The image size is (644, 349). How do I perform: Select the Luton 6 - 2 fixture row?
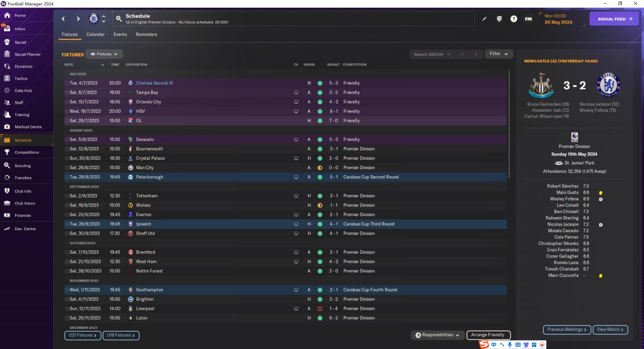pyautogui.click(x=285, y=318)
